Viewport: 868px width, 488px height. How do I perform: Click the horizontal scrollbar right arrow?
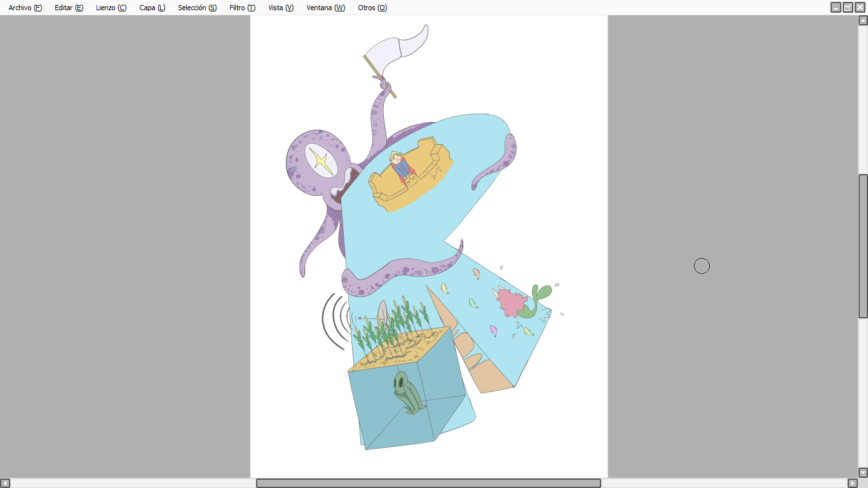(x=853, y=483)
